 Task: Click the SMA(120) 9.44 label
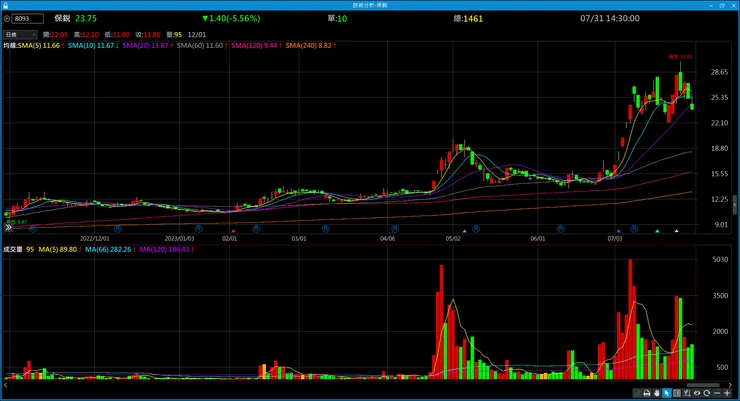pyautogui.click(x=254, y=46)
